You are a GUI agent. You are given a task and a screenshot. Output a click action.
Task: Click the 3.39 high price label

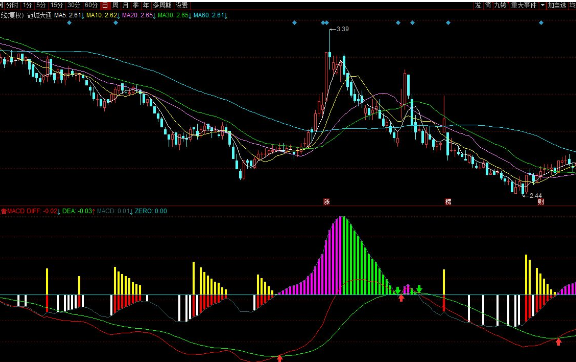342,29
